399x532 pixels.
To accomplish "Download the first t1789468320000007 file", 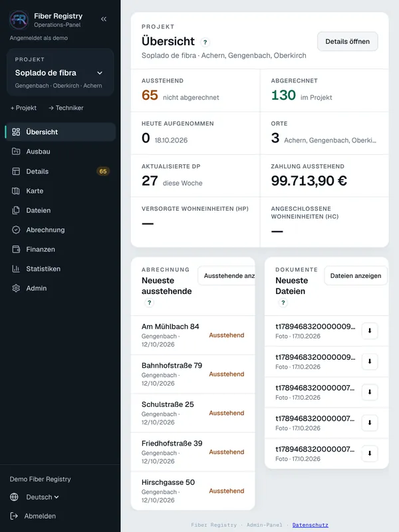I will (x=370, y=392).
